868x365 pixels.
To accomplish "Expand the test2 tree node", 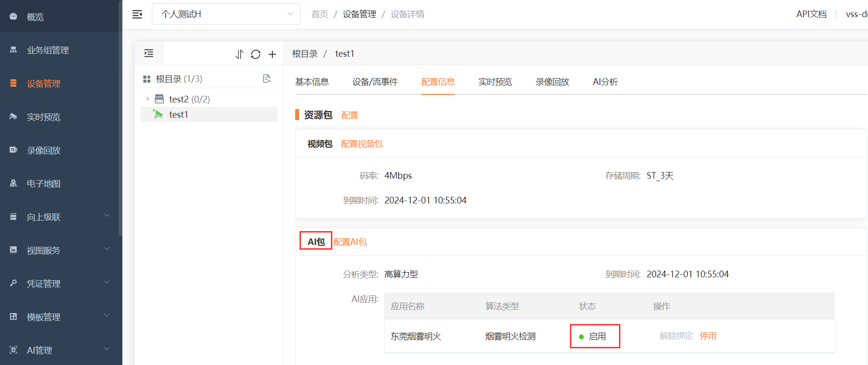I will tap(148, 99).
